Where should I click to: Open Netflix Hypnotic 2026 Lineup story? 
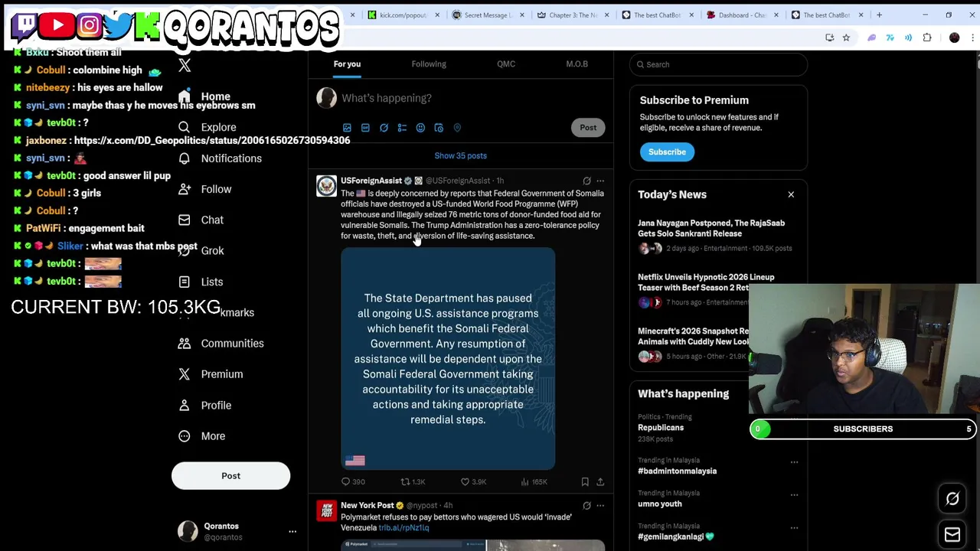pyautogui.click(x=706, y=282)
